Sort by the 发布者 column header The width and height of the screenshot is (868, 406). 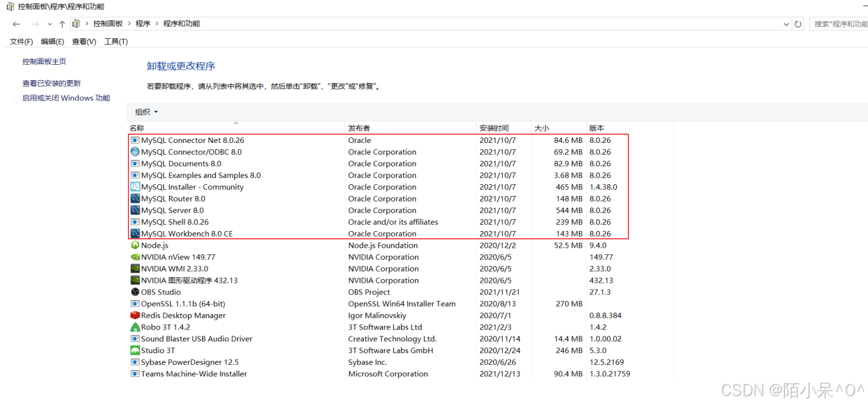click(411, 128)
